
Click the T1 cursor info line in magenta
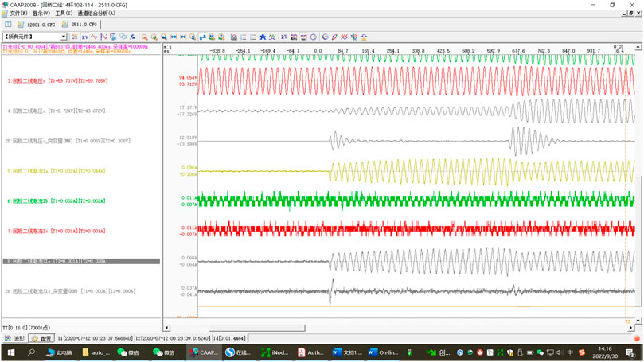click(x=75, y=47)
